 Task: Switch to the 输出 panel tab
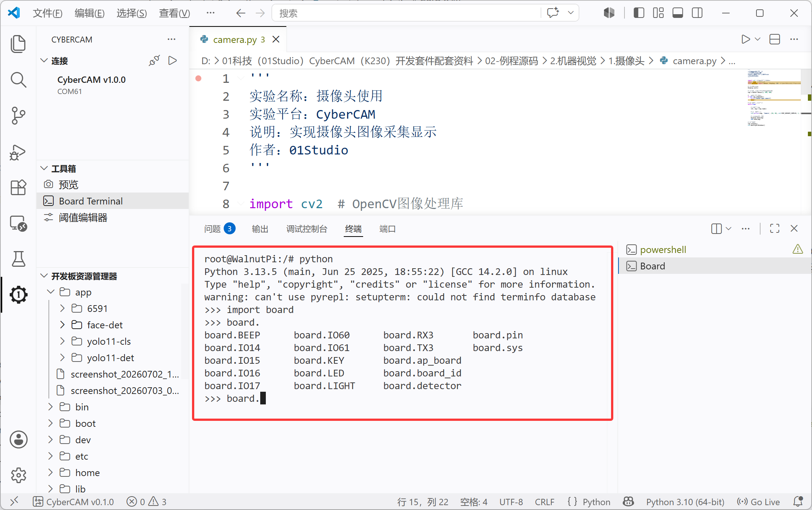pos(260,229)
